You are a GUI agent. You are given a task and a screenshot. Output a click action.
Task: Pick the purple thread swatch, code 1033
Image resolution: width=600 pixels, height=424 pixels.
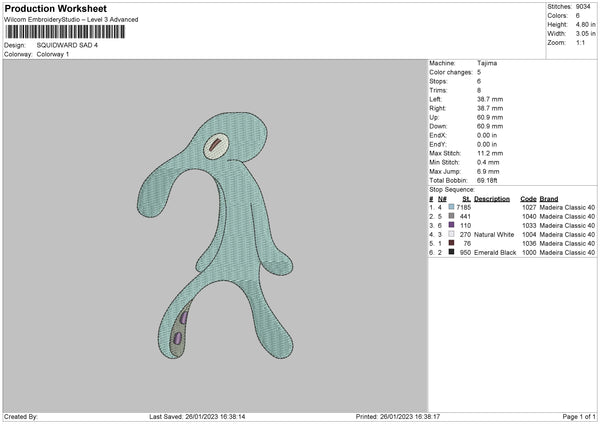452,225
